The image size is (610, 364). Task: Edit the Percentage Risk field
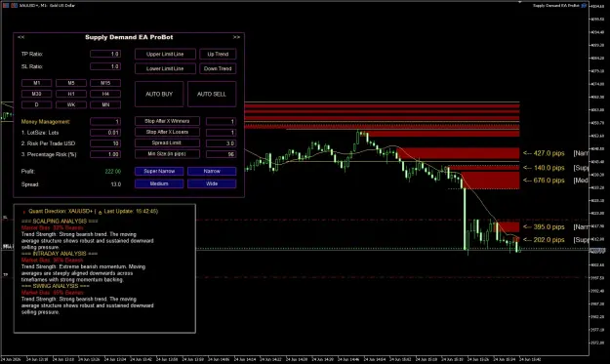coord(105,154)
